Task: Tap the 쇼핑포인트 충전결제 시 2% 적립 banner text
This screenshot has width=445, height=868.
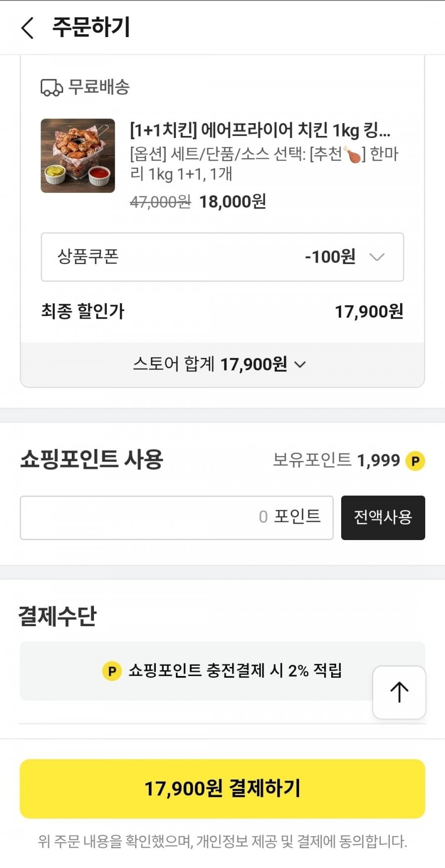Action: 235,671
